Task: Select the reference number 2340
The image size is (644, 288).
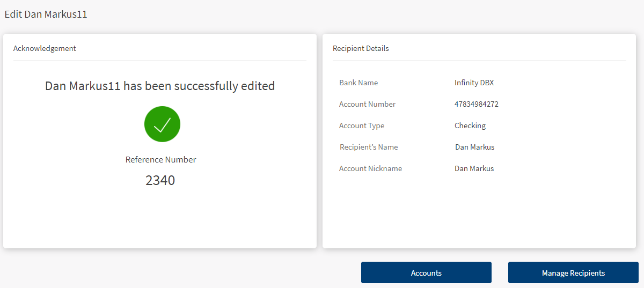Action: coord(160,180)
